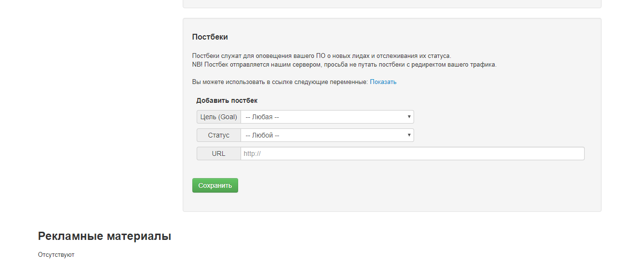
Task: Expand the goal list showing -- Любая --
Action: click(327, 116)
